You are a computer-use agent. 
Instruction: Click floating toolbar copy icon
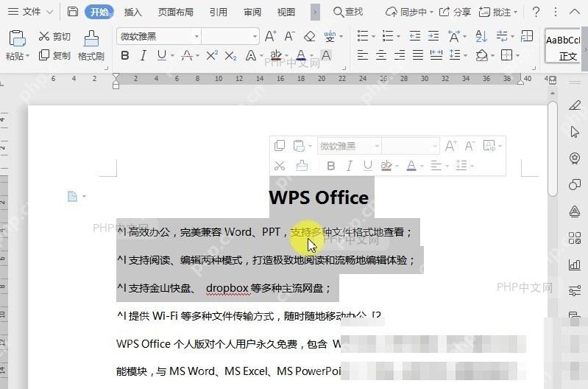point(280,145)
